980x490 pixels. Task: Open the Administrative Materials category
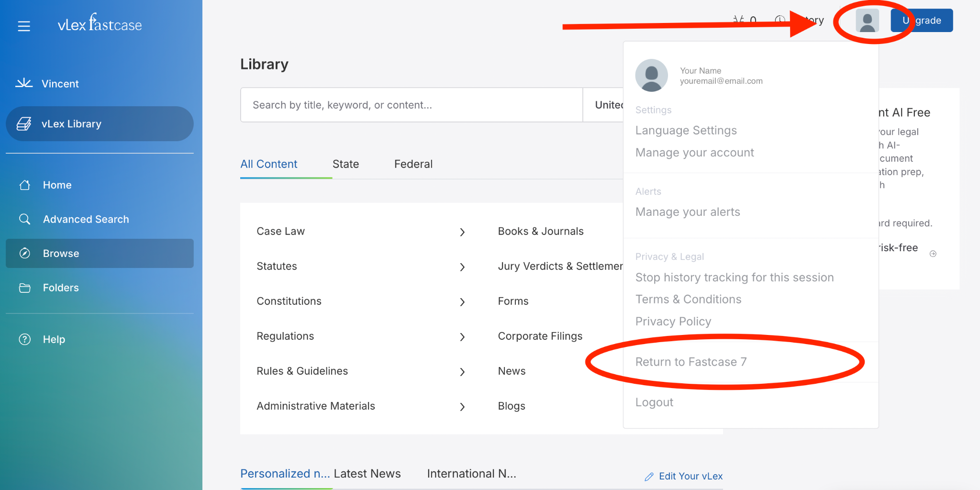(x=316, y=406)
